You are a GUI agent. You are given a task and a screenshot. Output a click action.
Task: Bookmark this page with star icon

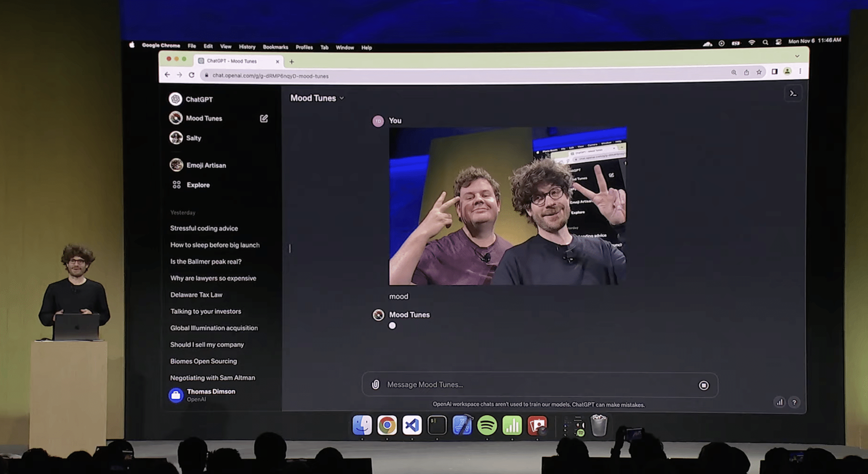pos(759,72)
